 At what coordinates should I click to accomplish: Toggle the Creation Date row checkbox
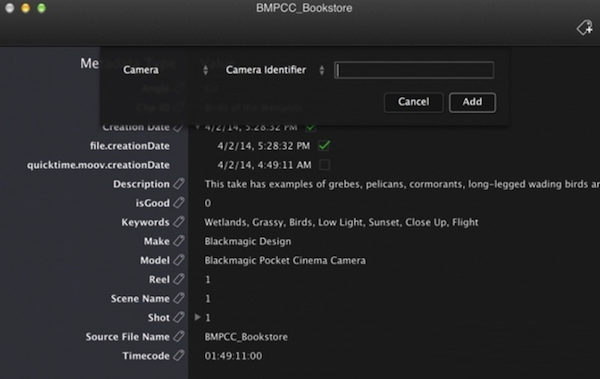311,127
